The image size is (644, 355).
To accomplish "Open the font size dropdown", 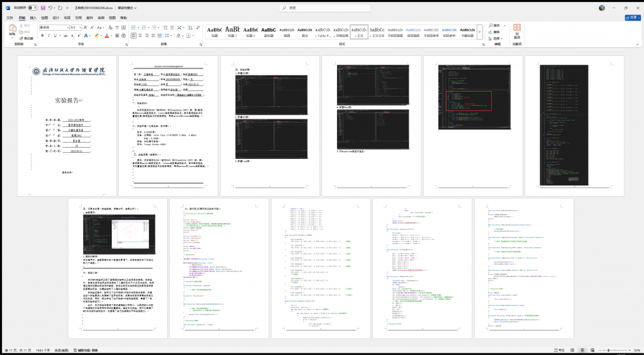I will click(x=80, y=28).
